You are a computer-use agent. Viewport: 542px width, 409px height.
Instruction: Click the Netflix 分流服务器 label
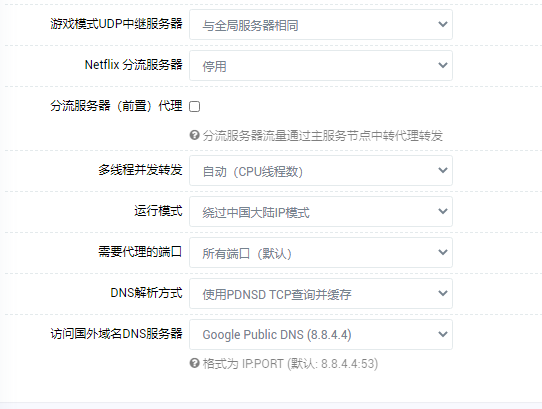[x=133, y=65]
